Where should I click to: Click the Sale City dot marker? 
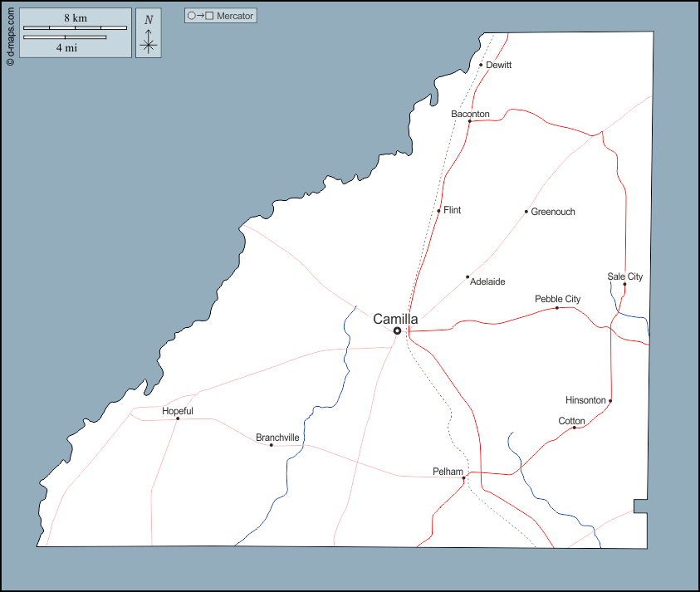click(x=624, y=284)
